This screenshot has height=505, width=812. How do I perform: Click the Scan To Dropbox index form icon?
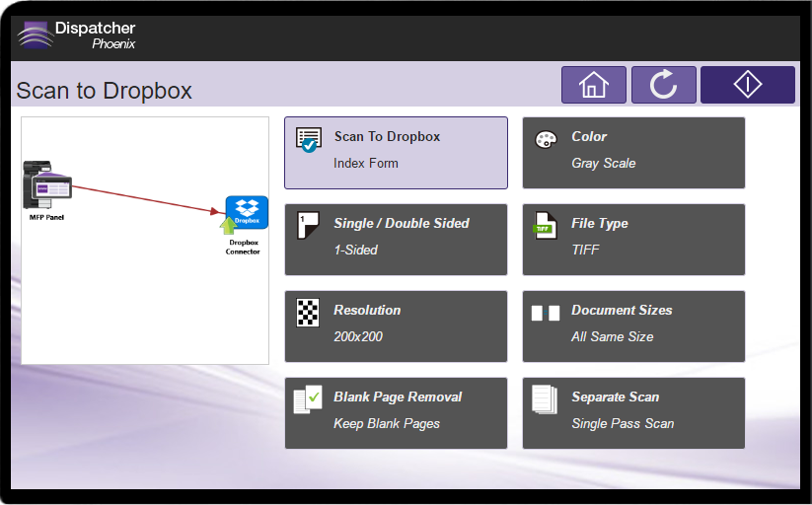[309, 140]
